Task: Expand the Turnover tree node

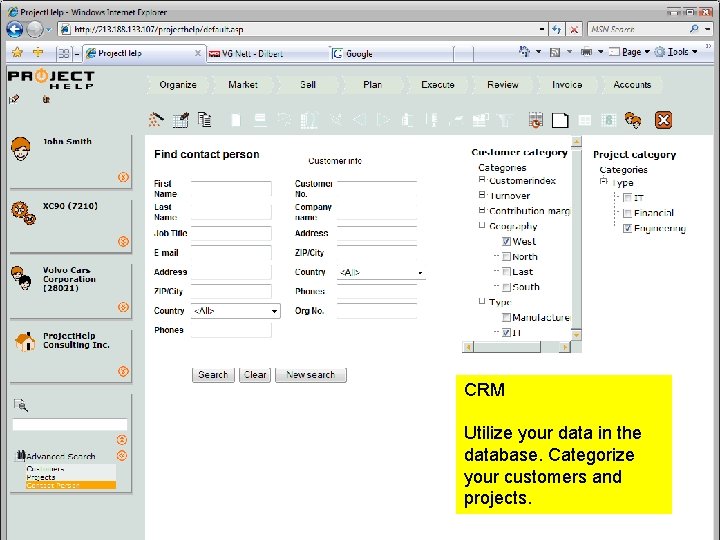Action: (482, 195)
